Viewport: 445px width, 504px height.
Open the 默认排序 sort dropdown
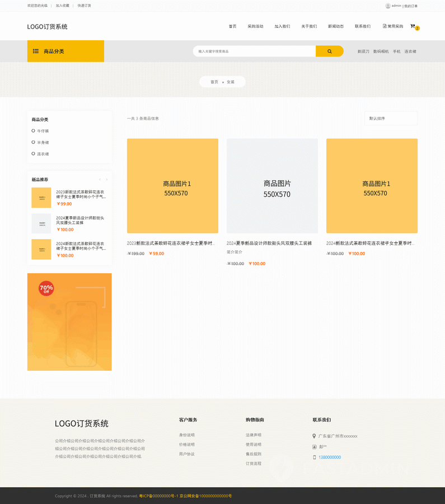[x=390, y=118]
